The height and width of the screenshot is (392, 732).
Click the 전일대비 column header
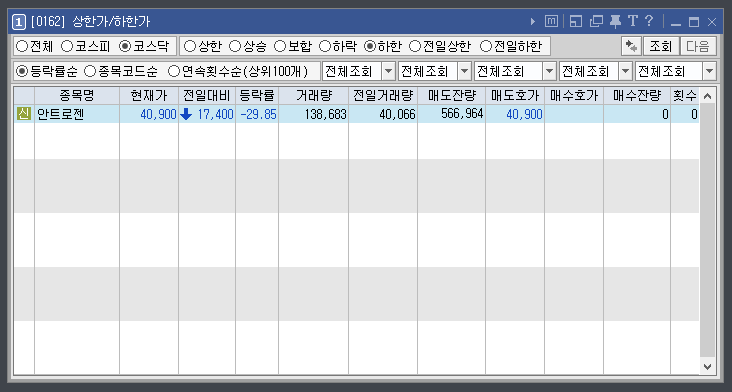(x=207, y=96)
